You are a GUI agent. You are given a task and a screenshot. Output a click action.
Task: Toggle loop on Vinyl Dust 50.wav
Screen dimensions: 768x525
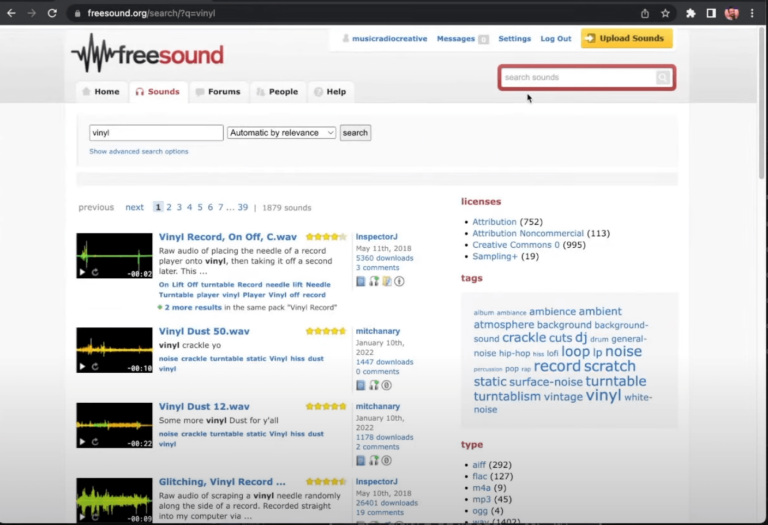pos(95,366)
